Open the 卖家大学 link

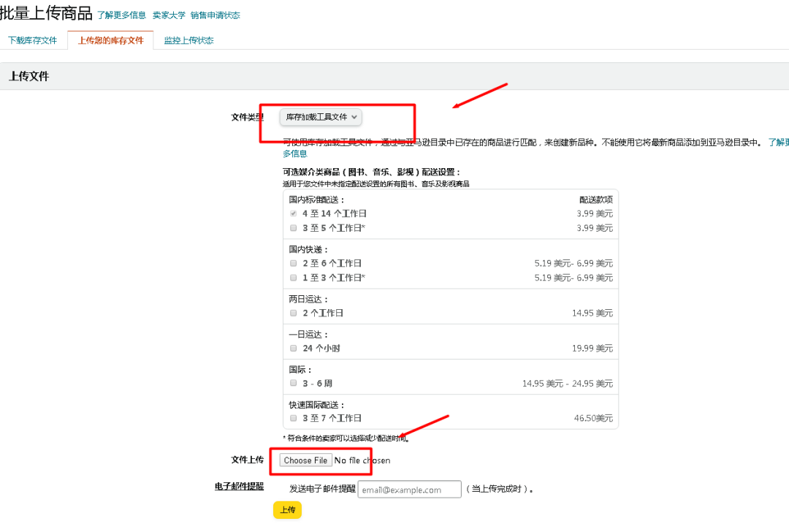169,14
